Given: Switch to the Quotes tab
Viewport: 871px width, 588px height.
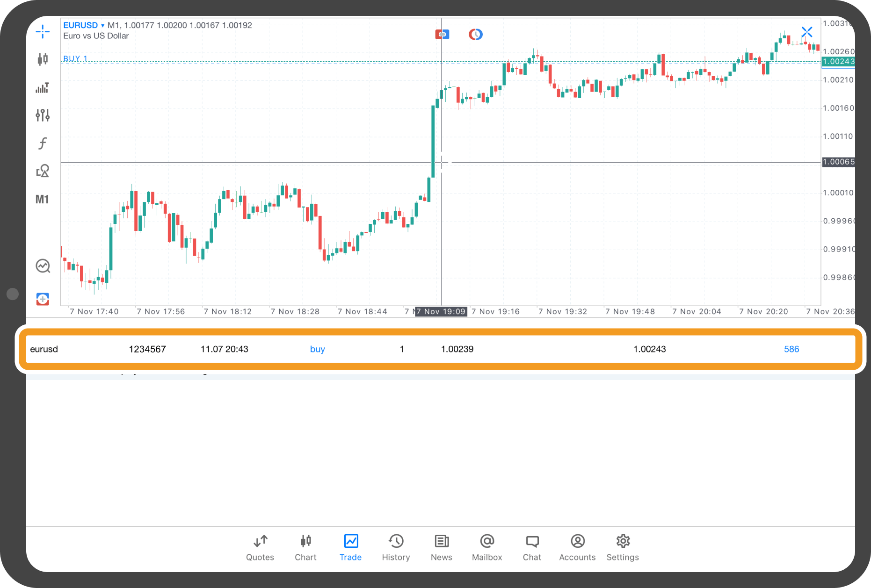Looking at the screenshot, I should [260, 547].
